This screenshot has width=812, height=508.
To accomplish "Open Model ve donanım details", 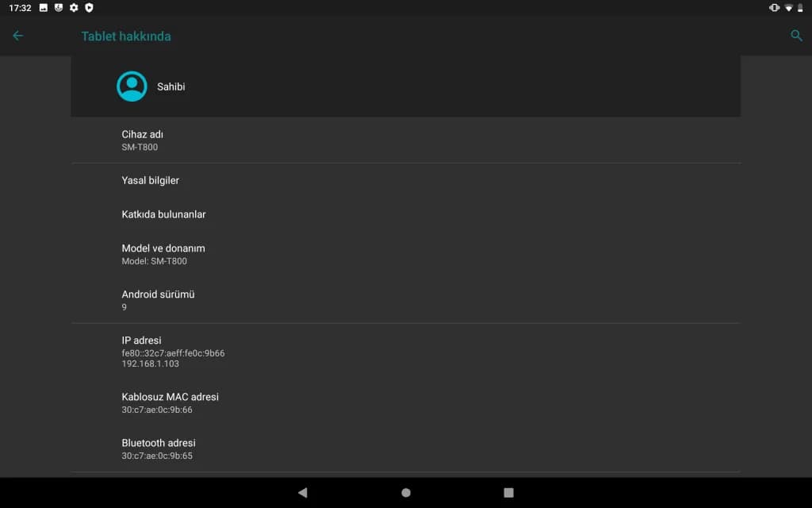I will tap(406, 254).
